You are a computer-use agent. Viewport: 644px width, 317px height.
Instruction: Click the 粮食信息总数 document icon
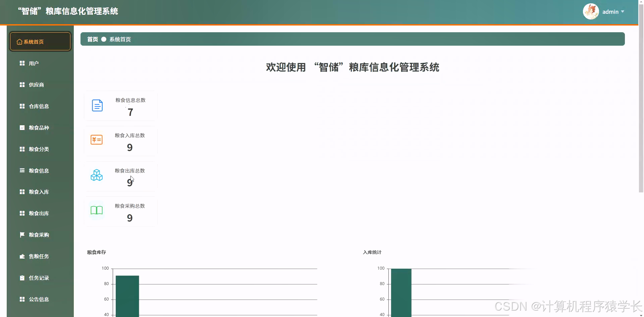pyautogui.click(x=97, y=105)
